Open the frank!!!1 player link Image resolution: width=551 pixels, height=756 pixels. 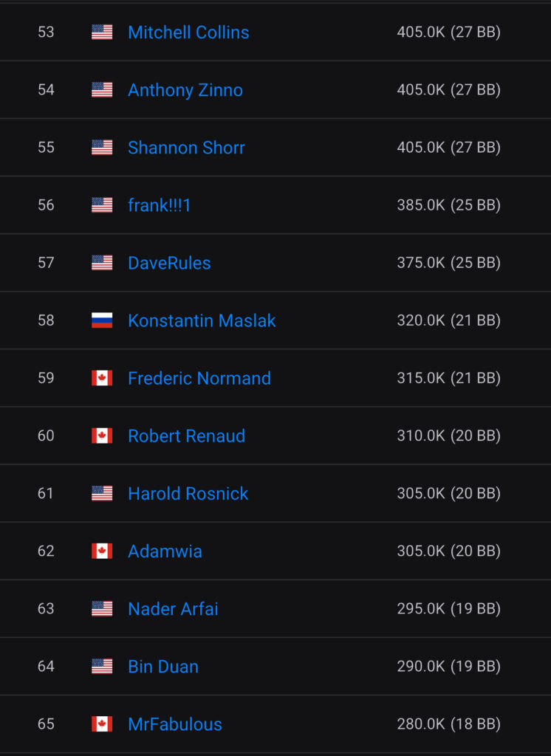click(160, 205)
